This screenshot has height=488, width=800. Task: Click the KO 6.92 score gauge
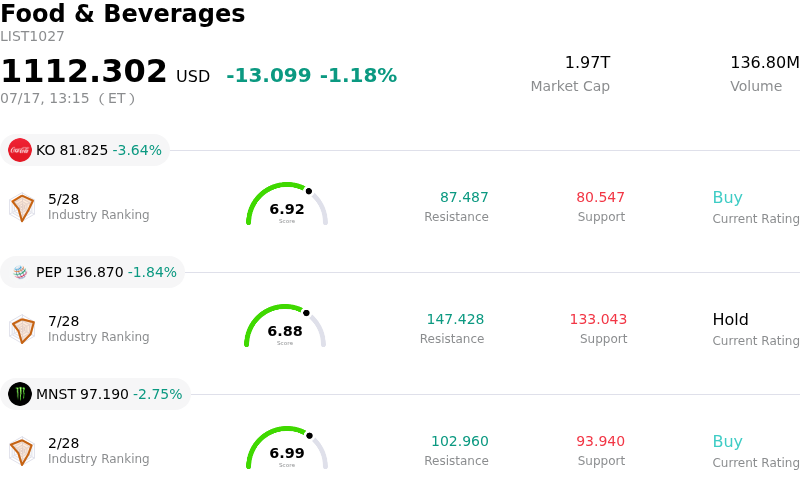coord(287,204)
